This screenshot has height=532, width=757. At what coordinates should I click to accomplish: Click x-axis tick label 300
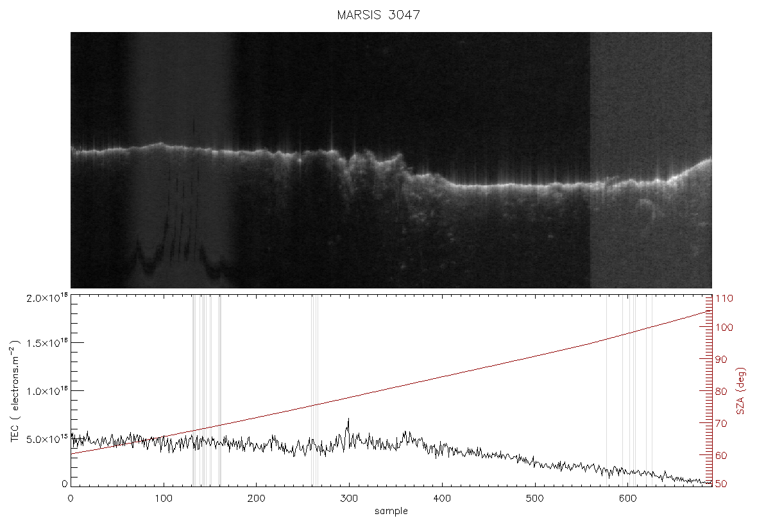[349, 498]
